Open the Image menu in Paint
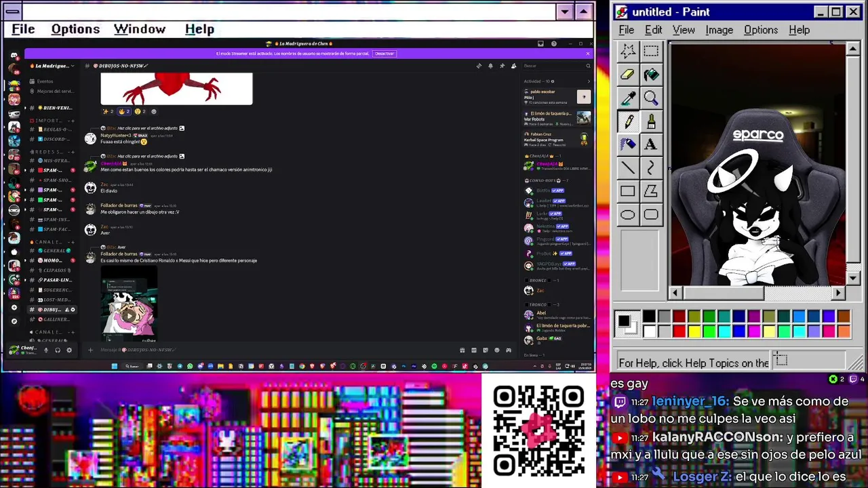 719,30
